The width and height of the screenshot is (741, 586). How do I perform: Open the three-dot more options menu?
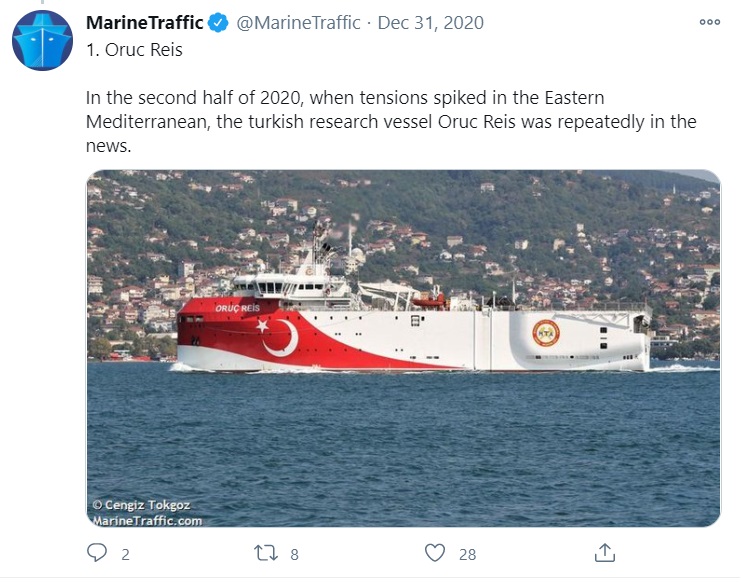point(709,23)
